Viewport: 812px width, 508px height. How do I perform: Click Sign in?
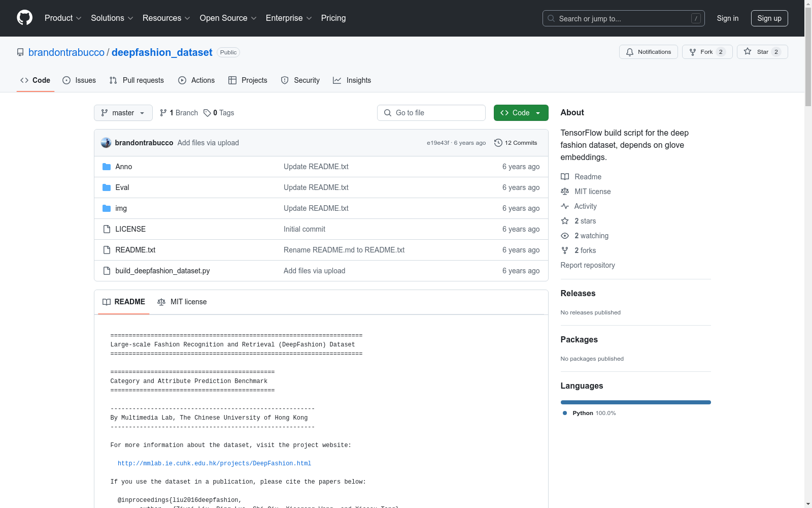pyautogui.click(x=728, y=18)
